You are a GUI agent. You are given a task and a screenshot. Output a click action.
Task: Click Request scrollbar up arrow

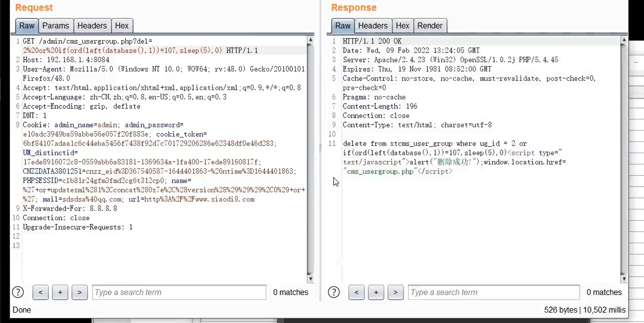coord(310,39)
